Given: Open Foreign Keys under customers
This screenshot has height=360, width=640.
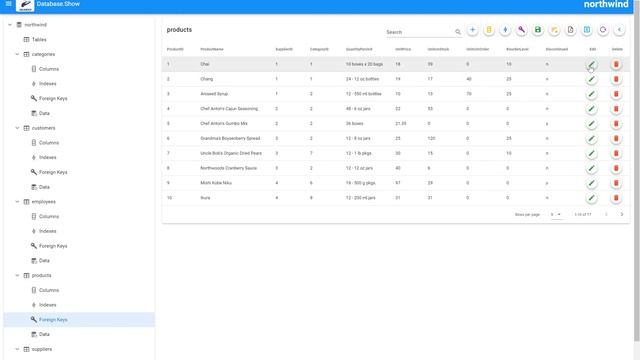Looking at the screenshot, I should [x=53, y=172].
